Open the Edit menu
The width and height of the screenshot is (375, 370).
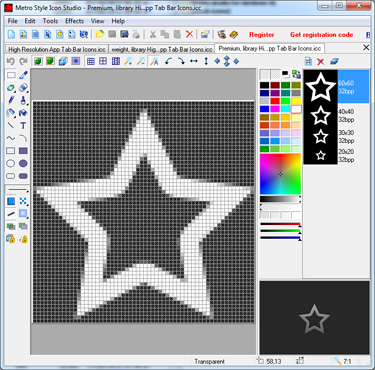pos(30,21)
